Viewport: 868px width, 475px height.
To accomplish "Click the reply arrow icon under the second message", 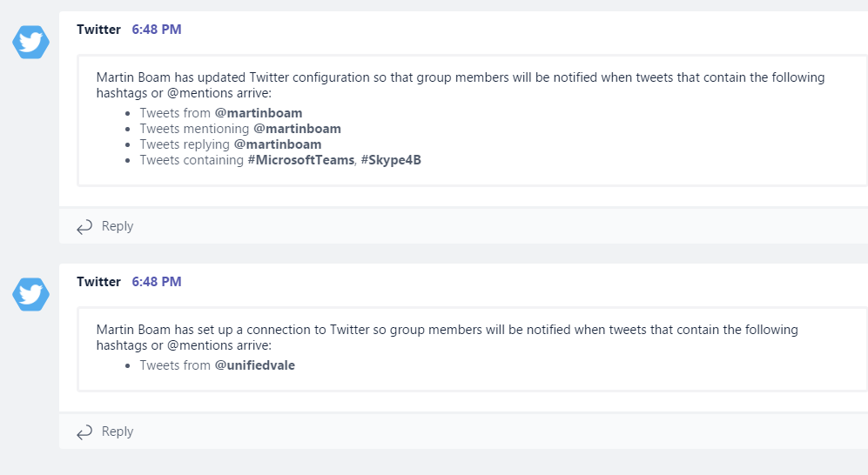I will coord(84,432).
